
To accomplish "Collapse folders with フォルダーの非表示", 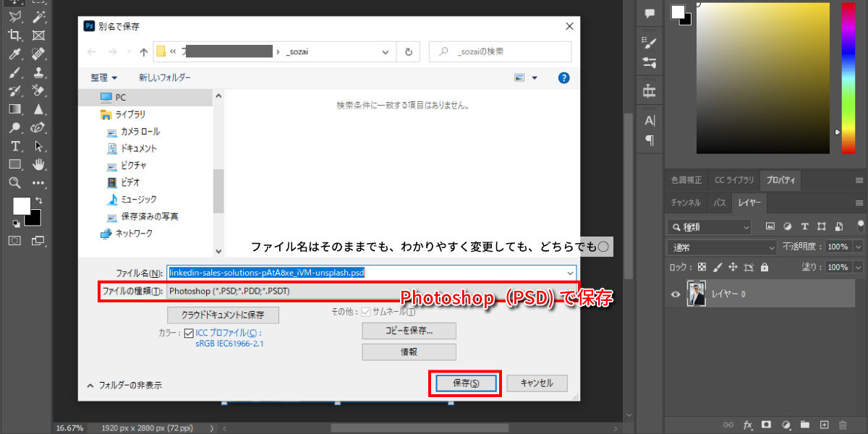I will pyautogui.click(x=124, y=386).
